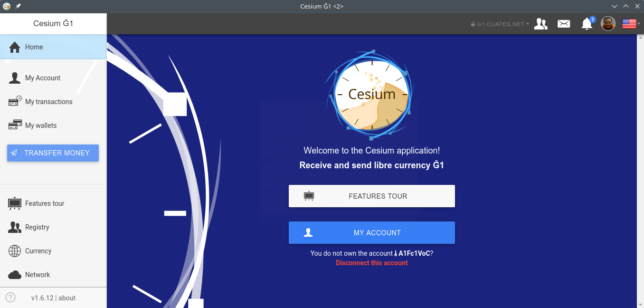The width and height of the screenshot is (644, 308).
Task: Click the large My Account button
Action: click(372, 232)
